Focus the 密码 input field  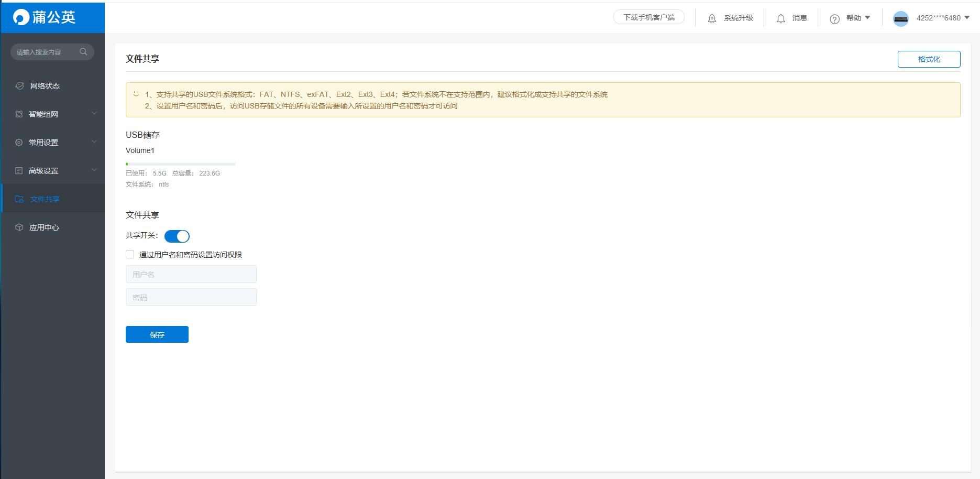[x=191, y=297]
